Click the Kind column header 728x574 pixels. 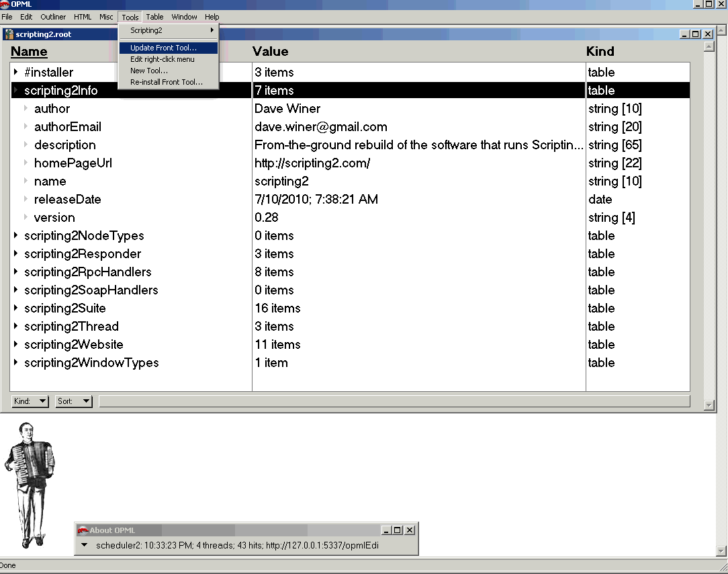pyautogui.click(x=600, y=52)
